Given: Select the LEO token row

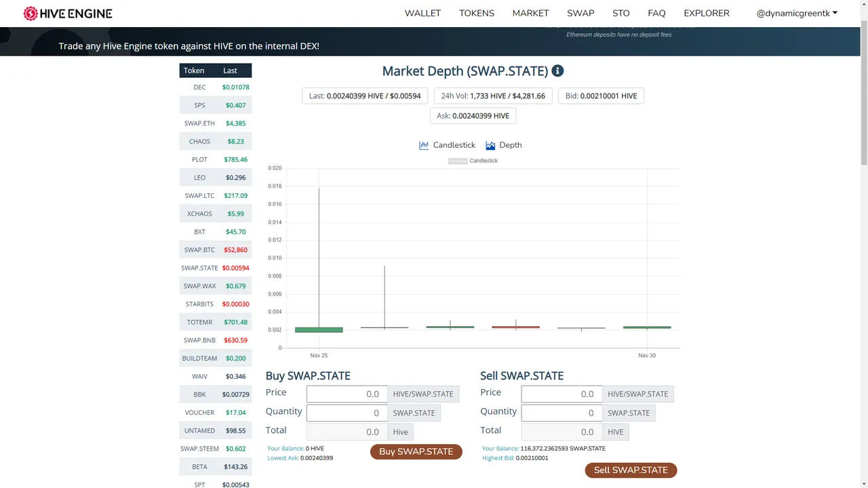Looking at the screenshot, I should tap(216, 178).
